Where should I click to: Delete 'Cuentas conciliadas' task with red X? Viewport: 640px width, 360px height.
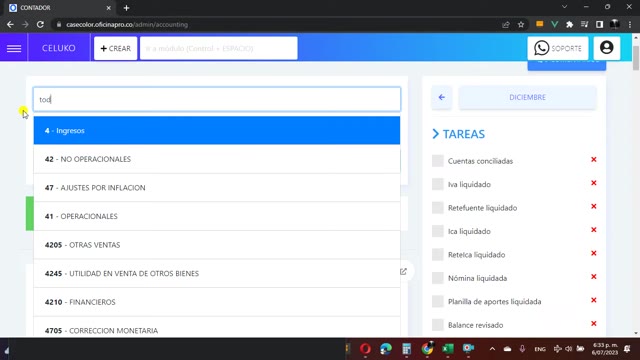click(594, 160)
